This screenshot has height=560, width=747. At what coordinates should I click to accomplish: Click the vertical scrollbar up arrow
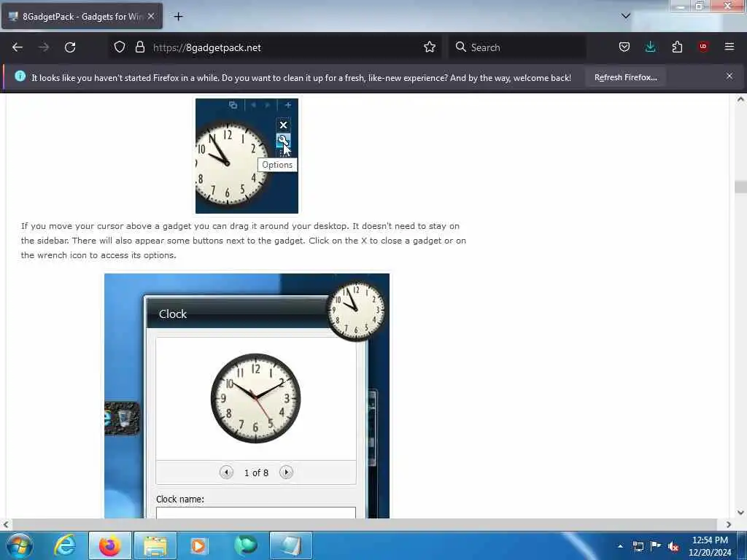740,99
